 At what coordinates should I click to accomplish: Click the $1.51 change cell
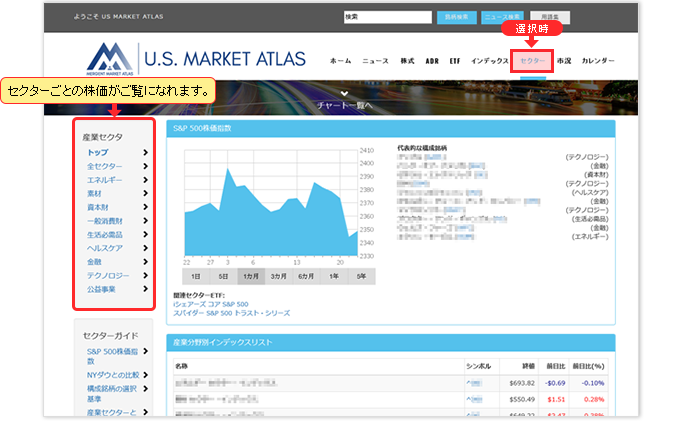pos(556,400)
